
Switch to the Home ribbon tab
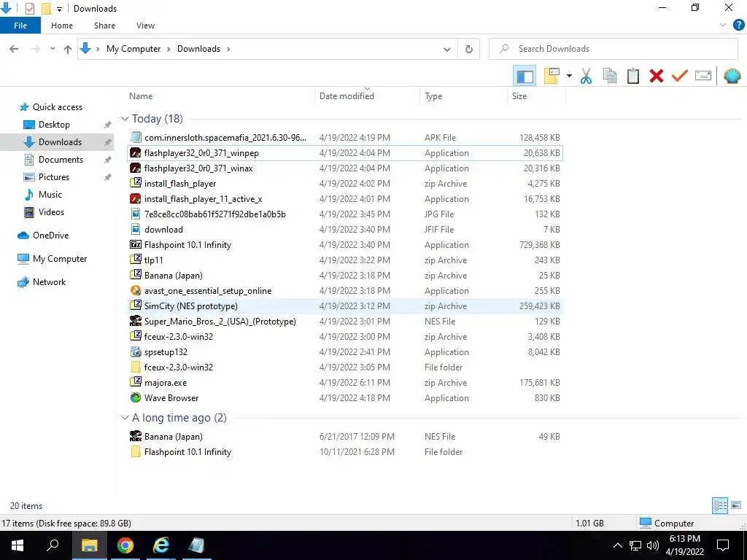(x=62, y=26)
